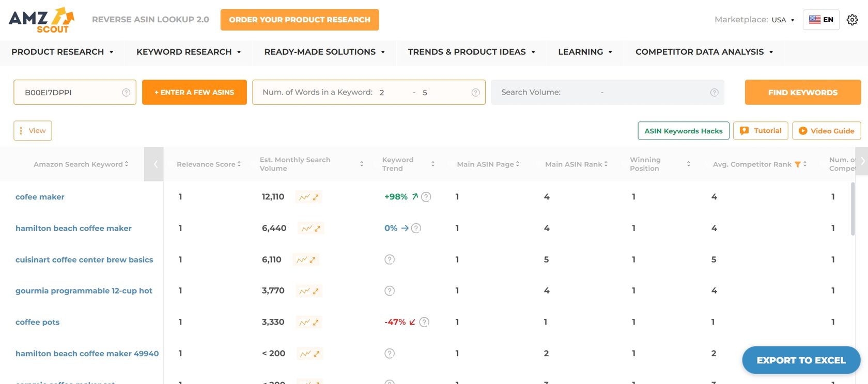Open the Tutorial button

[761, 131]
